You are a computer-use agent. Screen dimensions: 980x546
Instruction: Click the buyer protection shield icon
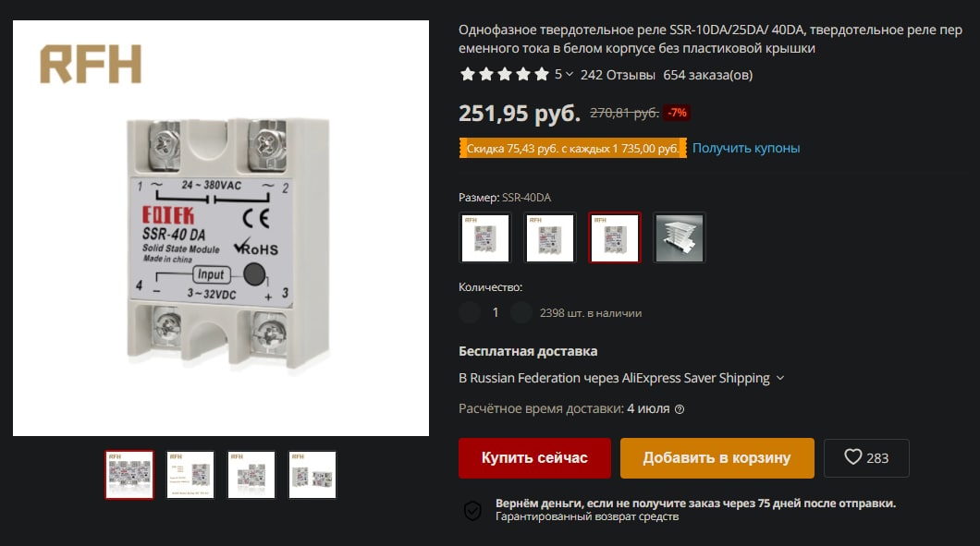click(472, 510)
